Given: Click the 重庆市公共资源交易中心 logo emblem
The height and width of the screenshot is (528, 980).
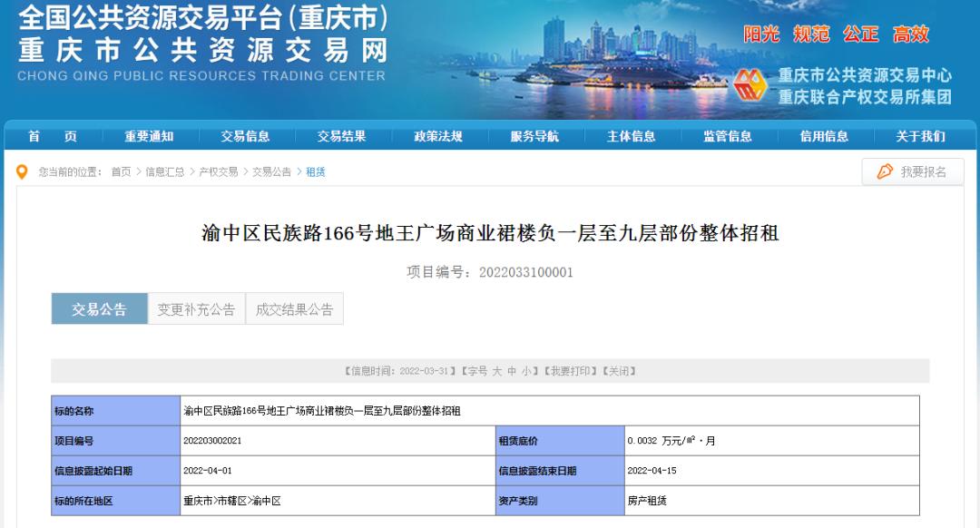Looking at the screenshot, I should click(750, 85).
